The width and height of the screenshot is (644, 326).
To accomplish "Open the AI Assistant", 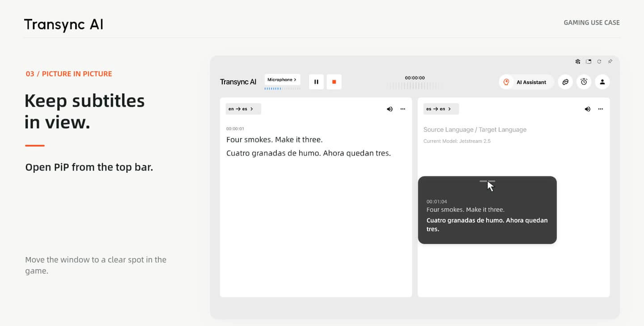I will pos(526,82).
